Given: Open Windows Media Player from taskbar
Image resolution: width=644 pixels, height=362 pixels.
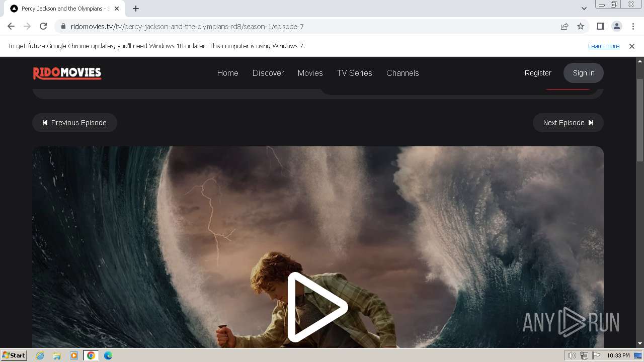Looking at the screenshot, I should [x=74, y=355].
